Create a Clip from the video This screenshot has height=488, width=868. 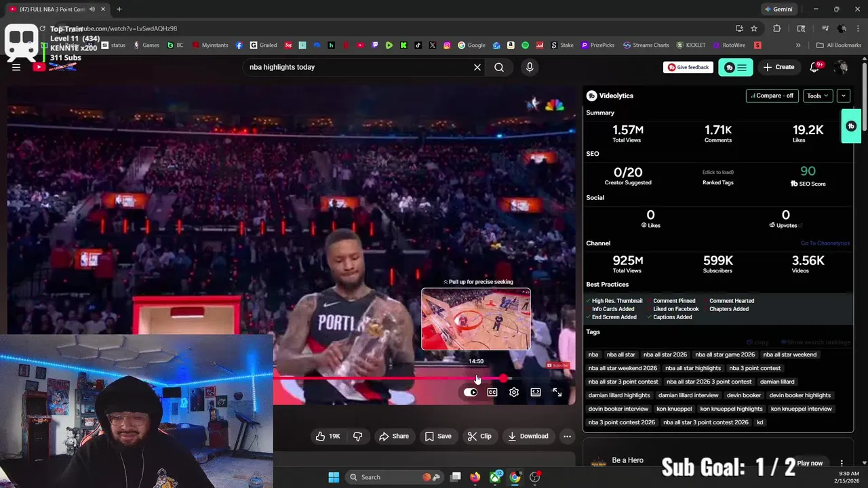479,436
